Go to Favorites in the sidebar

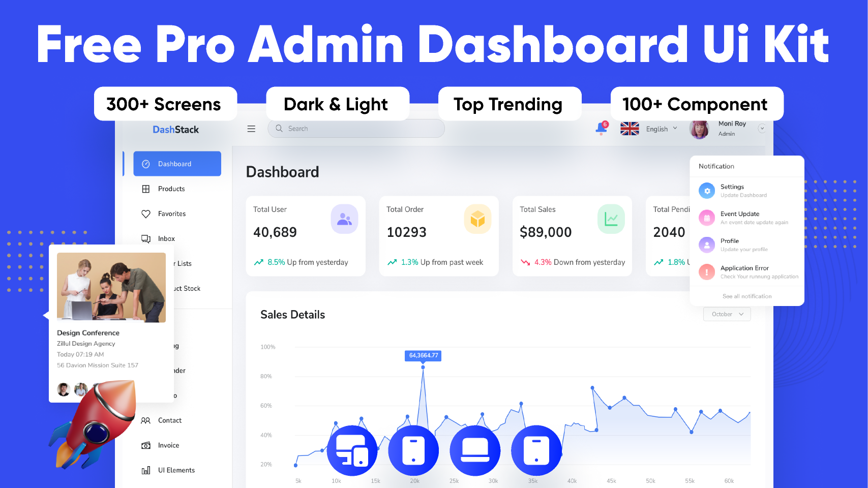[x=172, y=214]
